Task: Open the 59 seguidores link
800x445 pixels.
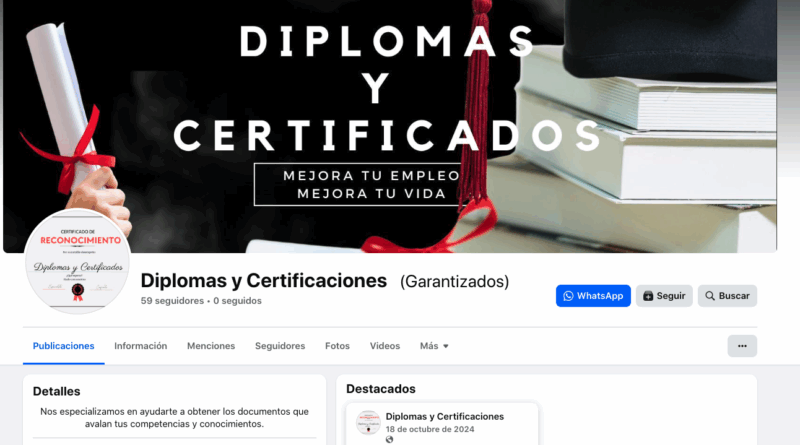Action: [172, 301]
